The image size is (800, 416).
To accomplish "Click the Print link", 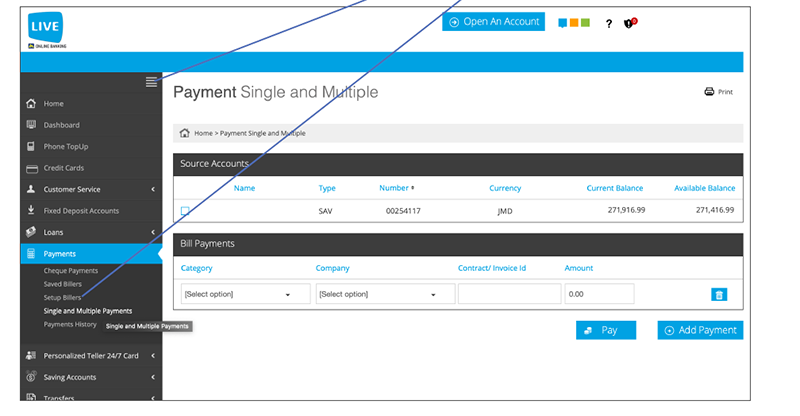I will [x=725, y=92].
